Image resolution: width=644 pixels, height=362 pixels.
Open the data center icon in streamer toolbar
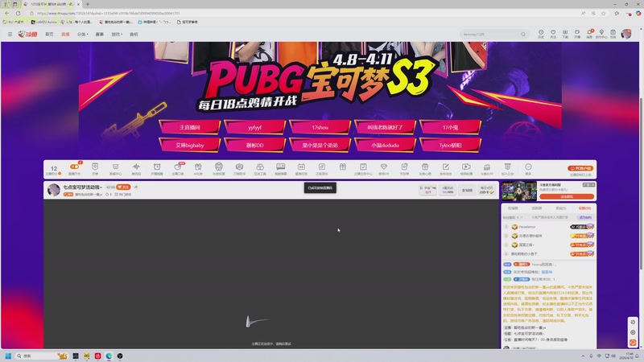[x=115, y=168]
